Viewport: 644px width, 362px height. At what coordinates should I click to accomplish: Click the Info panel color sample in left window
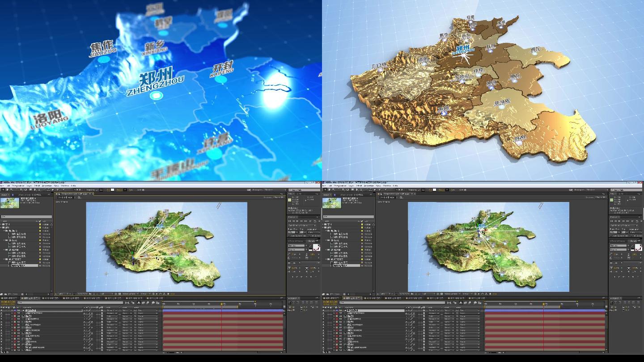point(289,200)
